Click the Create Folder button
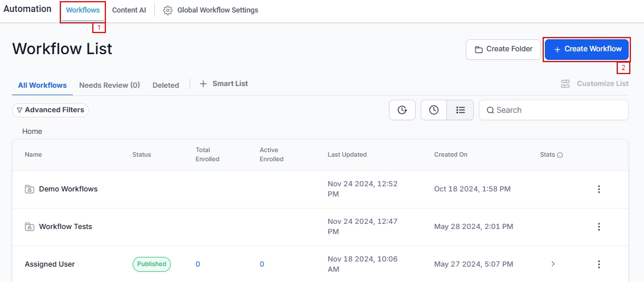This screenshot has width=644, height=282. coord(503,49)
